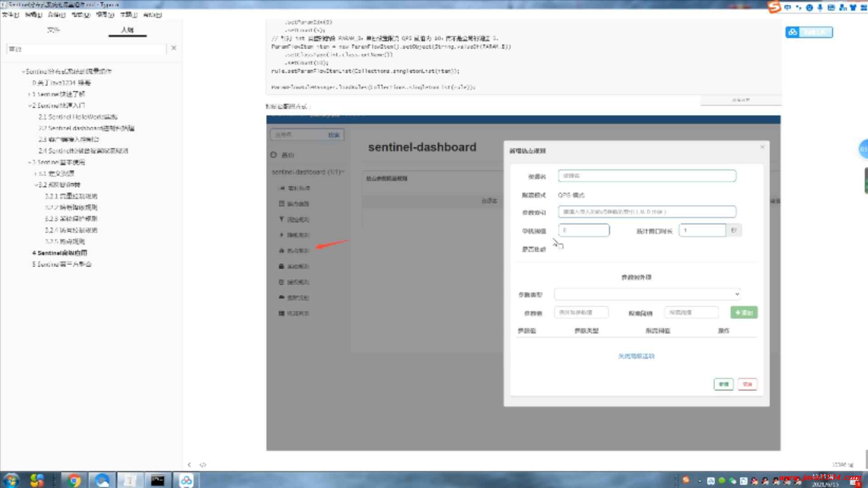Viewport: 868px width, 488px height.
Task: Collapse the '3 Sentinel' outline section arrow
Action: pos(29,162)
